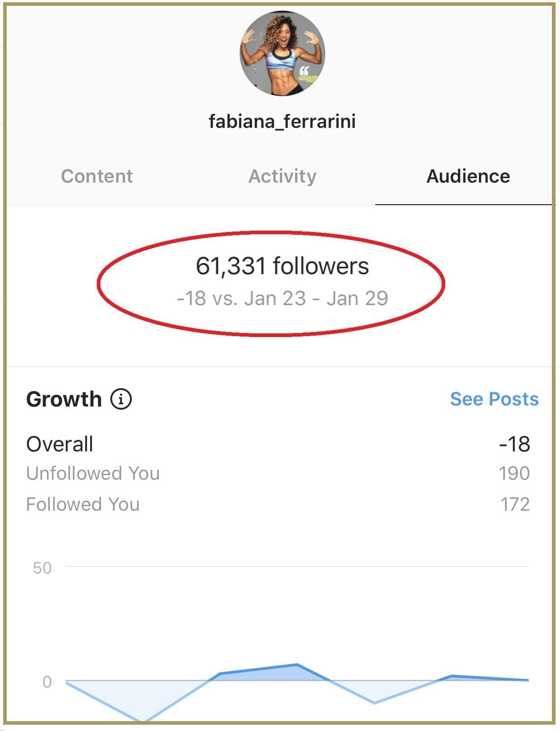Click the 172 followed count
This screenshot has height=731, width=560.
(515, 504)
